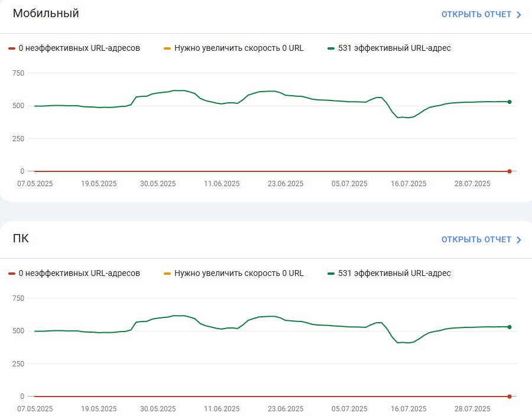The height and width of the screenshot is (419, 532).
Task: Click red legend marker in Мобильный chart
Action: point(12,48)
